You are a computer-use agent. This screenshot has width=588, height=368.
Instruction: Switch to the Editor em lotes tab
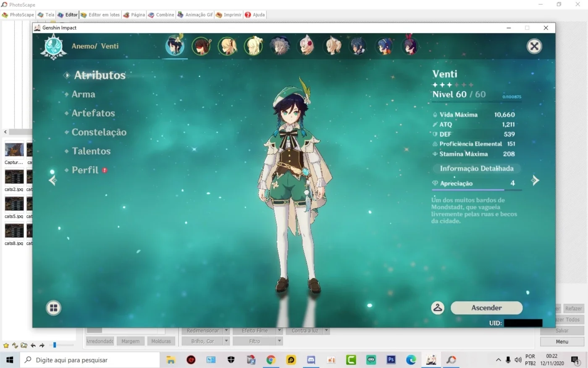(100, 15)
